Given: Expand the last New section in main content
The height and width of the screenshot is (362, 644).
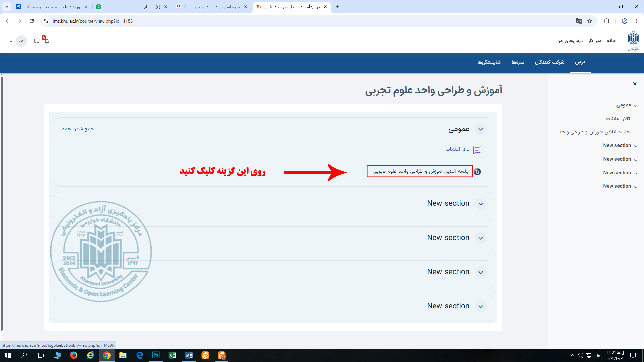Looking at the screenshot, I should coord(481,306).
